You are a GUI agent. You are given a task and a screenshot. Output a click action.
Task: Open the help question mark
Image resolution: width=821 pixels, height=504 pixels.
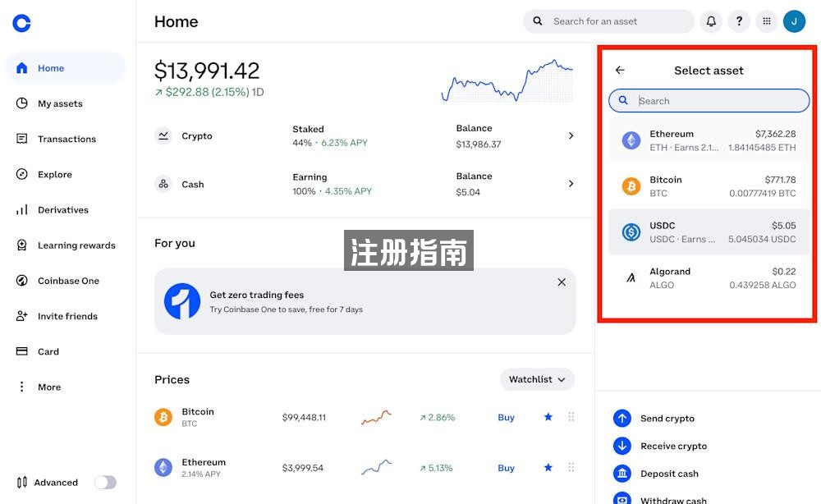click(x=739, y=21)
